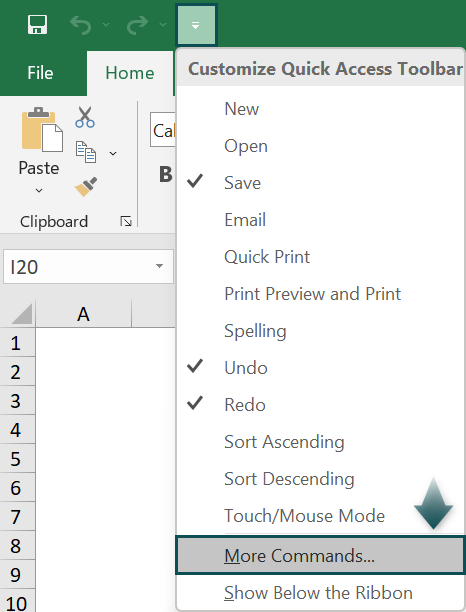
Task: Click the Paste clipboard icon
Action: 42,129
